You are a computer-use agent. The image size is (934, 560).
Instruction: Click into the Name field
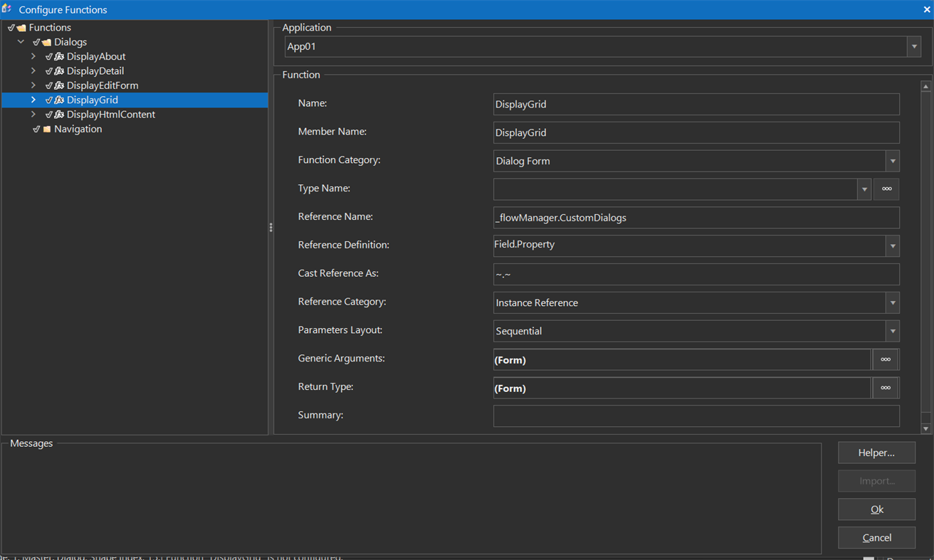click(x=696, y=105)
